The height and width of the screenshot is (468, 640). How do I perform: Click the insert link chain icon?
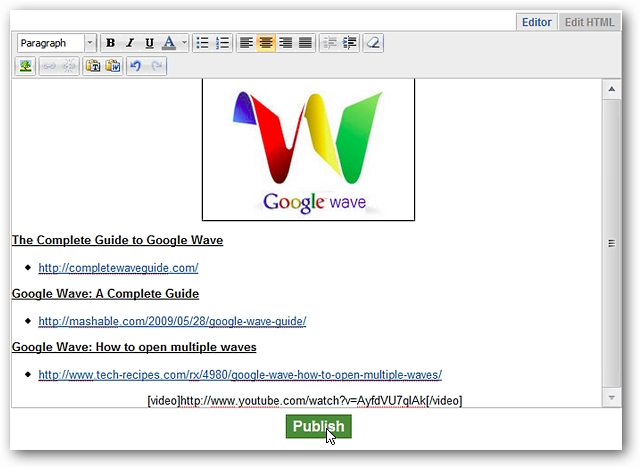point(49,66)
